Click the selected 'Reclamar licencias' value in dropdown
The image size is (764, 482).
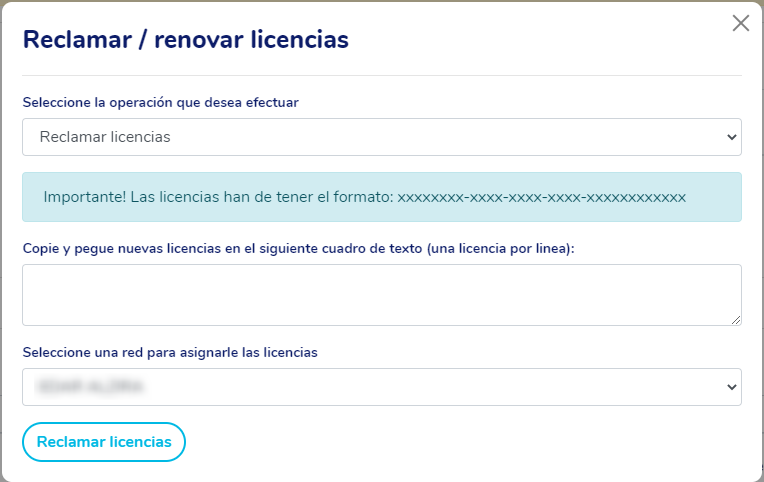[105, 137]
